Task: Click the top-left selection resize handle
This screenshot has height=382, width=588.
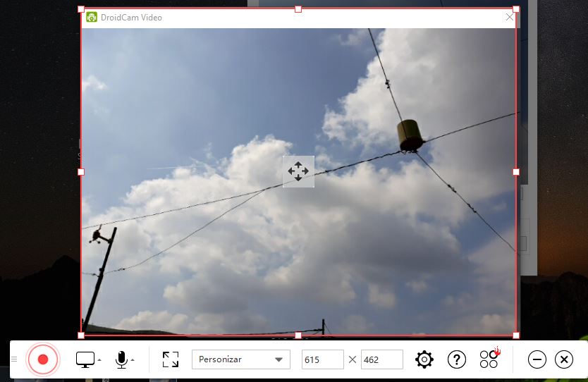Action: pos(81,9)
